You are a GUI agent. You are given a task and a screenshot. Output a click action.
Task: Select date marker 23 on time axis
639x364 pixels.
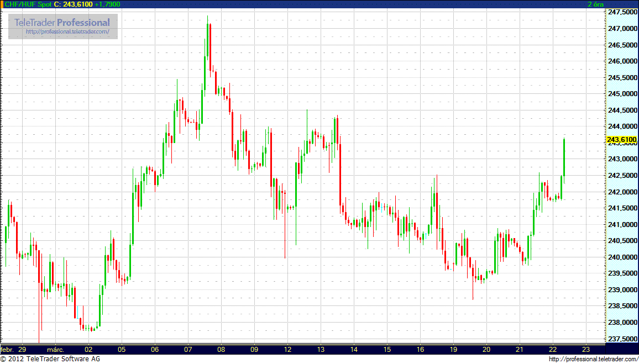click(586, 350)
